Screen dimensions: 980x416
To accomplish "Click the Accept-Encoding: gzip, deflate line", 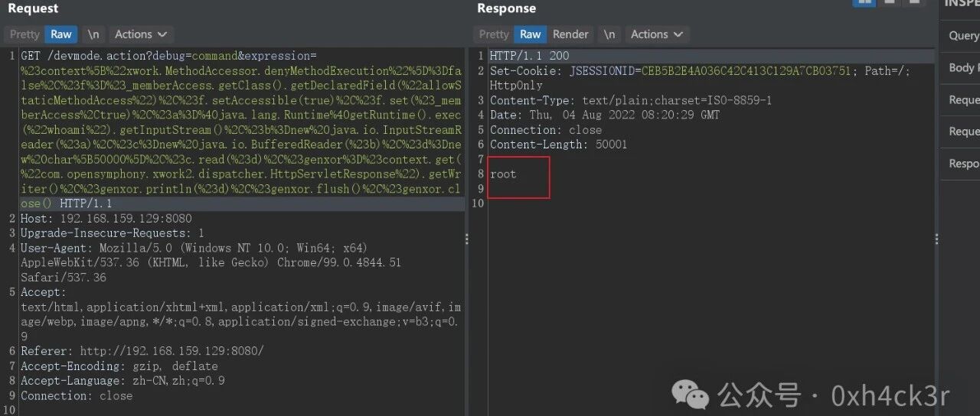I will [x=119, y=366].
